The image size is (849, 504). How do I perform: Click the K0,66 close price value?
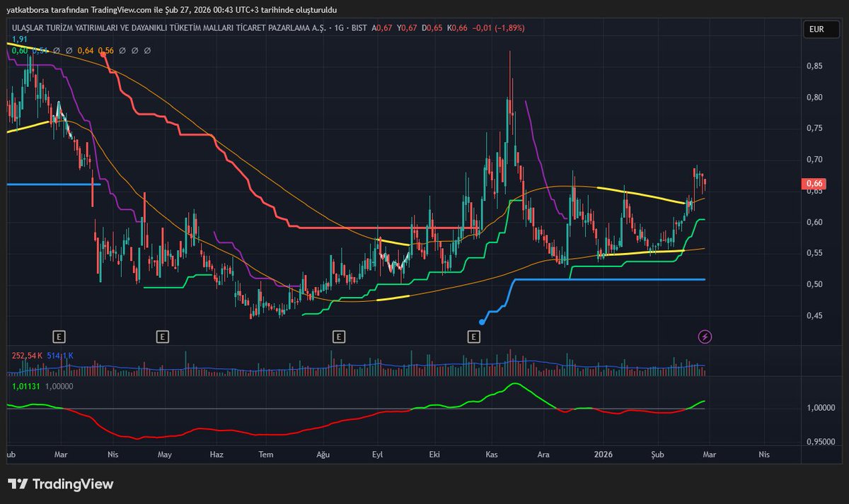point(458,28)
